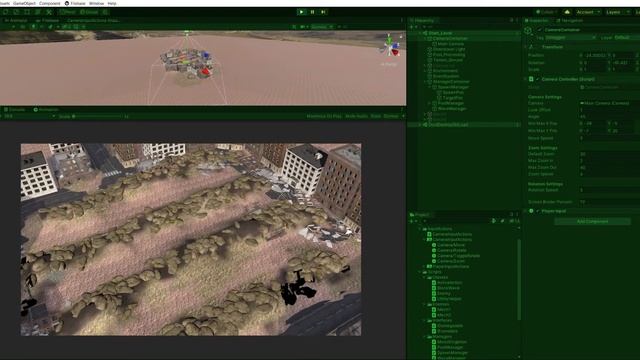Select the PoolManager script in Project panel
640x360 pixels.
(447, 347)
